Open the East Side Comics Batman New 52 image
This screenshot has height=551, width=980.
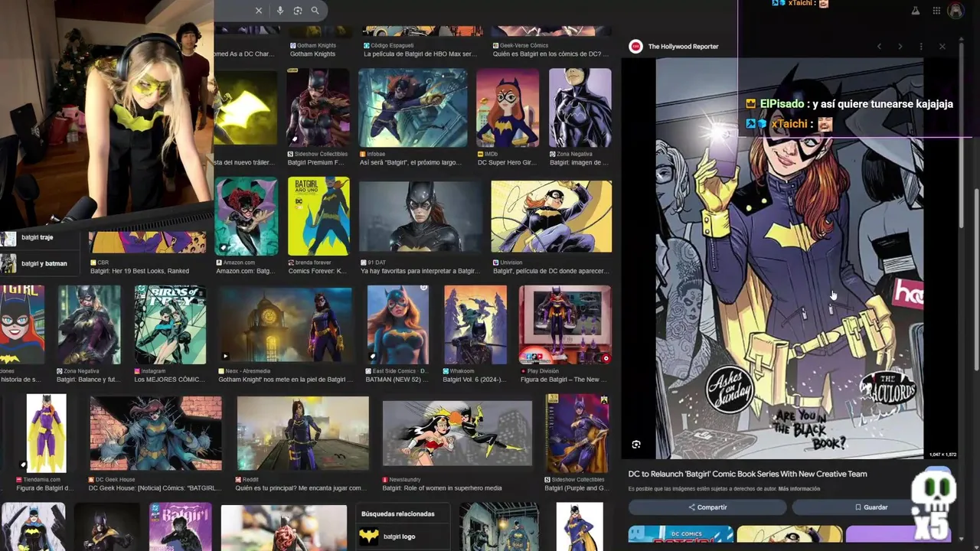pos(398,325)
